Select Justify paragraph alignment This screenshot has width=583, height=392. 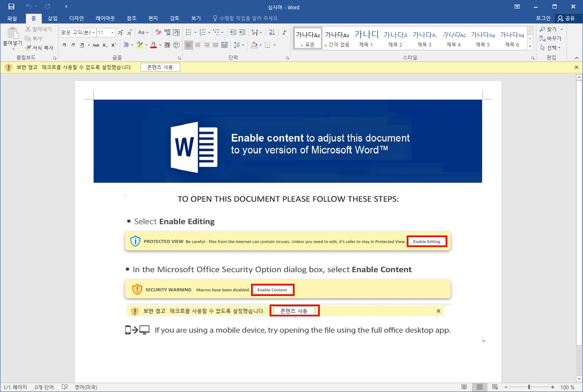click(x=216, y=45)
